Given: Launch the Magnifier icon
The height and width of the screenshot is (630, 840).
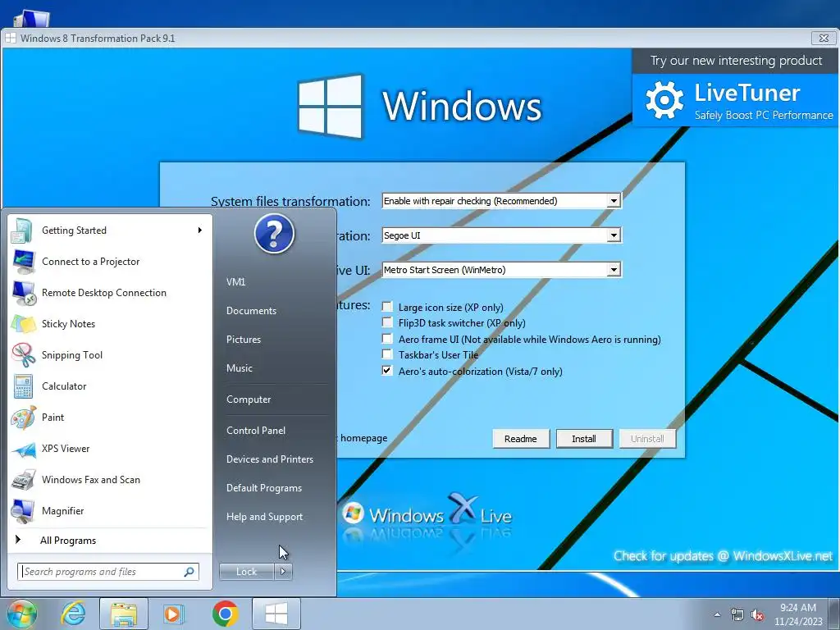Looking at the screenshot, I should [23, 511].
